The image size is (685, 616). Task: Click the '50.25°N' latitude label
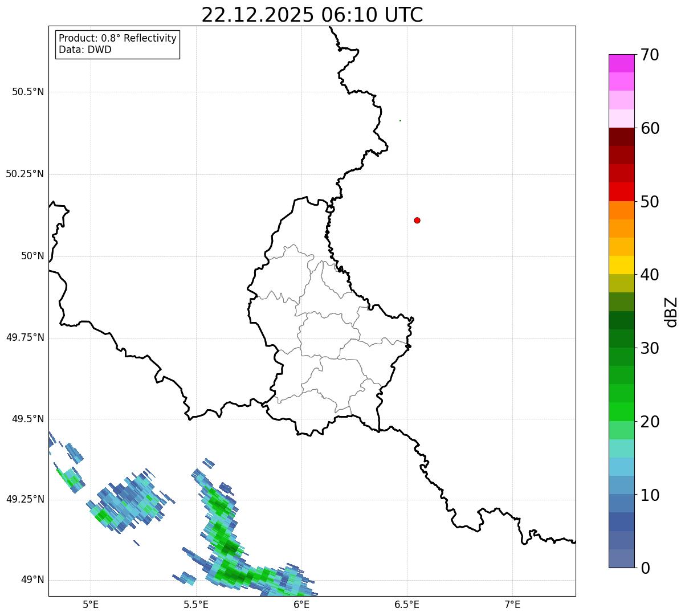point(25,174)
